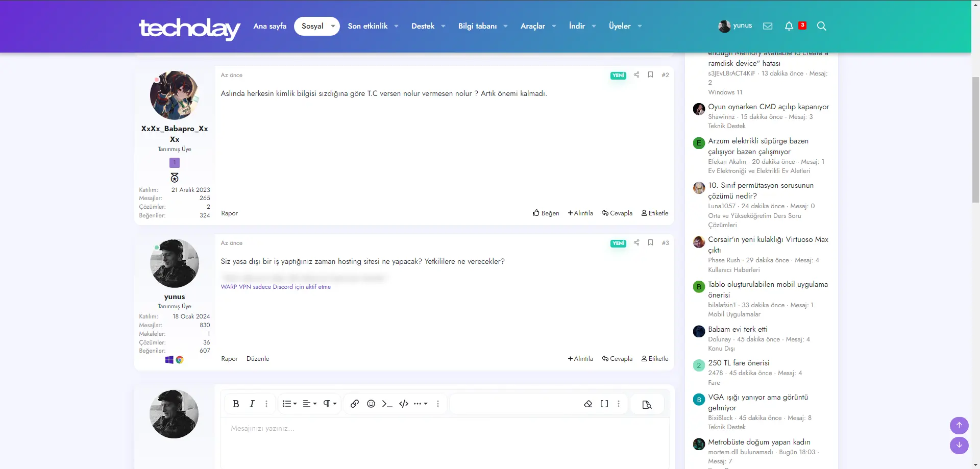The width and height of the screenshot is (980, 469).
Task: Open the emoji smiley picker
Action: click(371, 404)
